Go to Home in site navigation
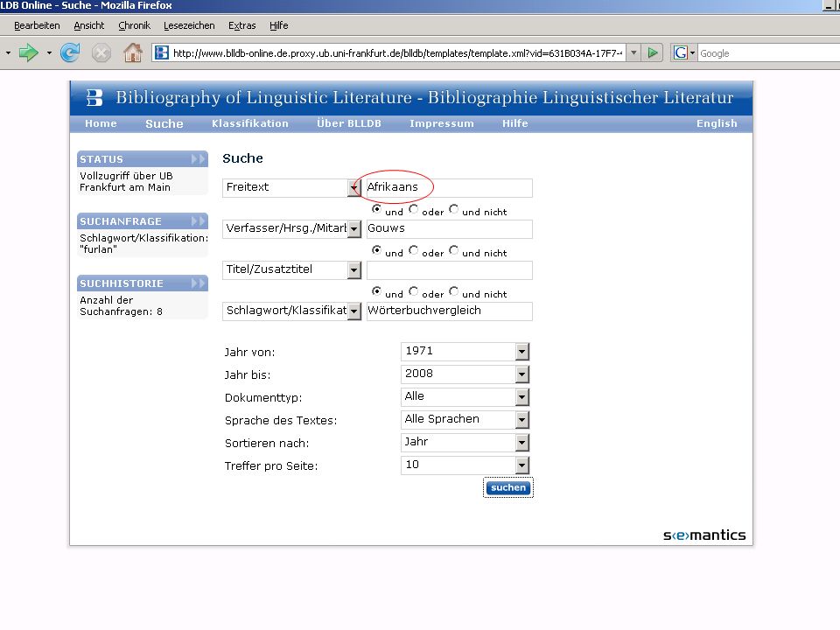840x630 pixels. point(101,123)
